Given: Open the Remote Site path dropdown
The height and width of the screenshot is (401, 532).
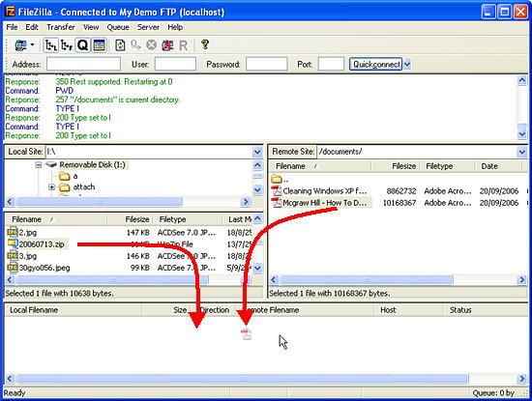Looking at the screenshot, I should point(521,152).
